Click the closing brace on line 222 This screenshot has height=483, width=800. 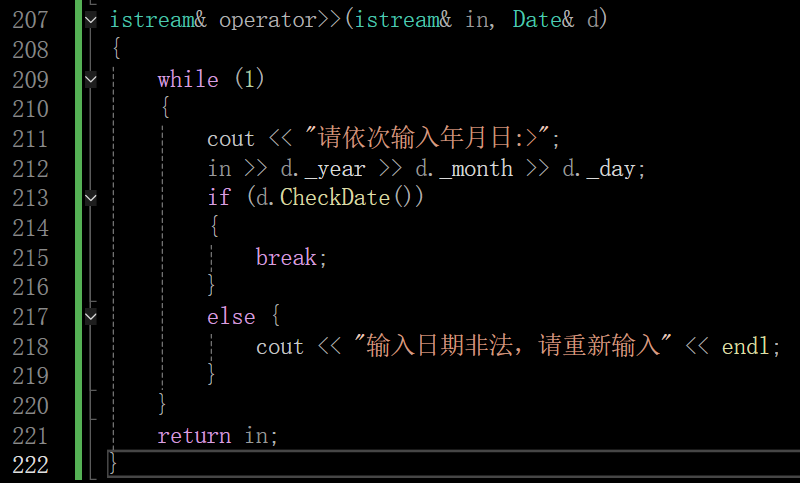pos(113,463)
